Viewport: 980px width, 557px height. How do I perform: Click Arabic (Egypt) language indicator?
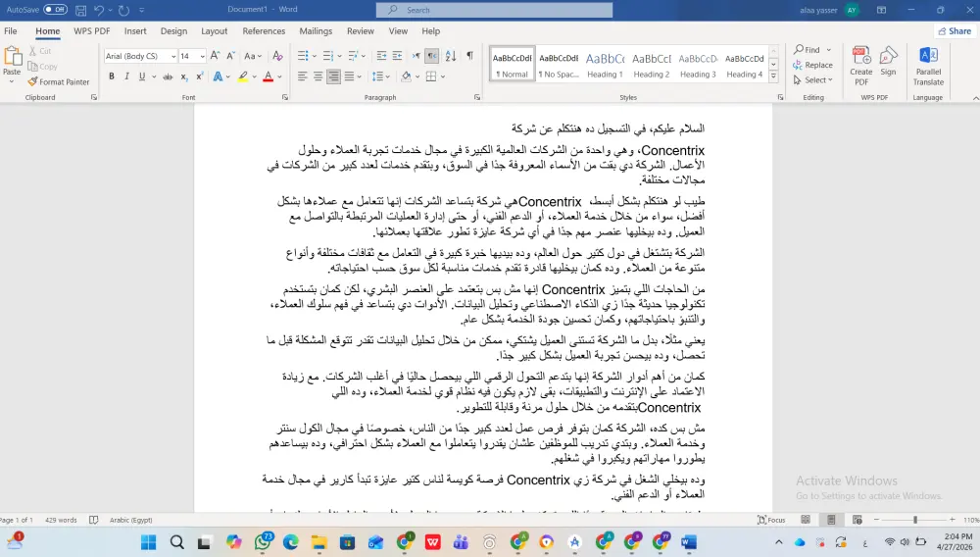pyautogui.click(x=130, y=520)
